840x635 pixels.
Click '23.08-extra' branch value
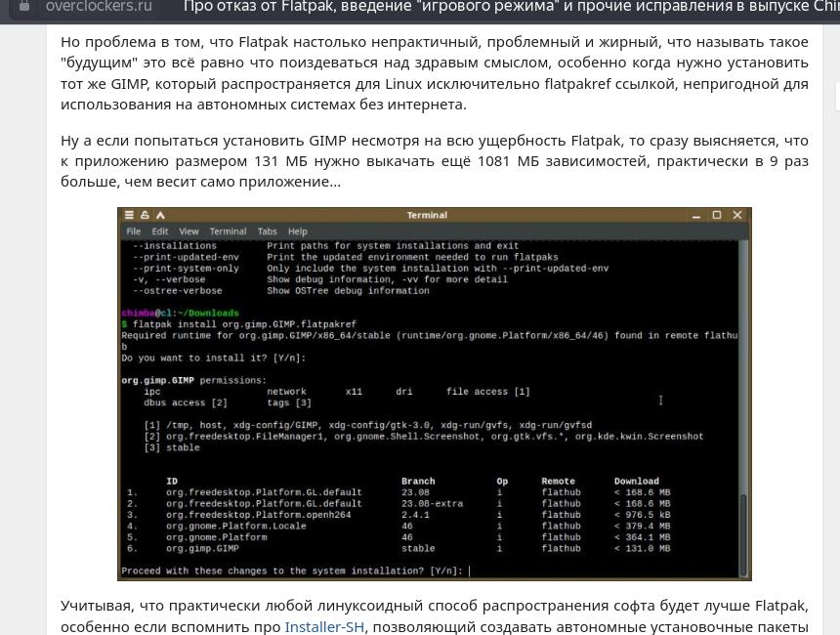[433, 503]
